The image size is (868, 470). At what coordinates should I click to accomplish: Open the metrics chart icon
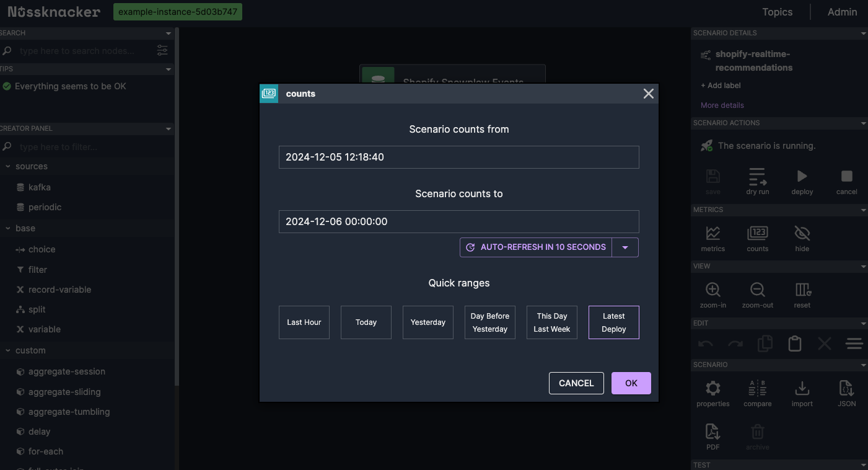[x=713, y=234]
